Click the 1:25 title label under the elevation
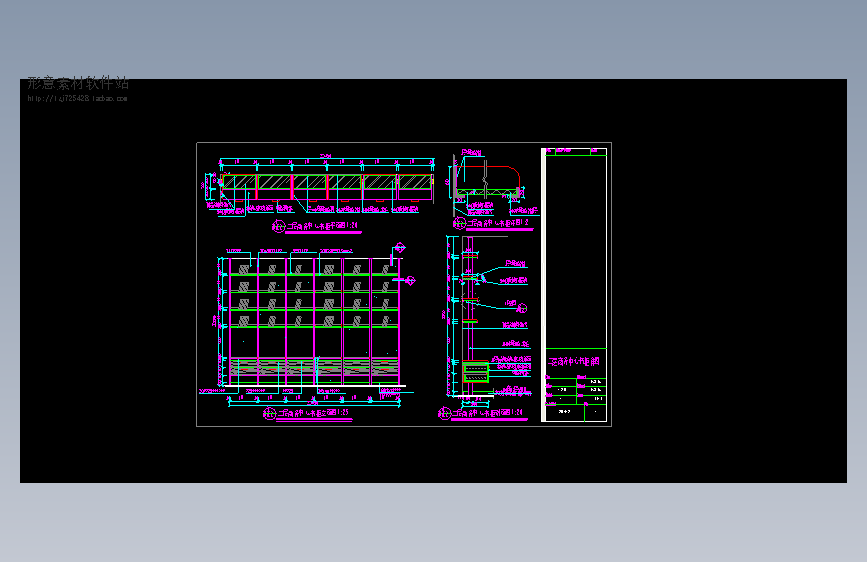This screenshot has width=867, height=562. click(306, 413)
